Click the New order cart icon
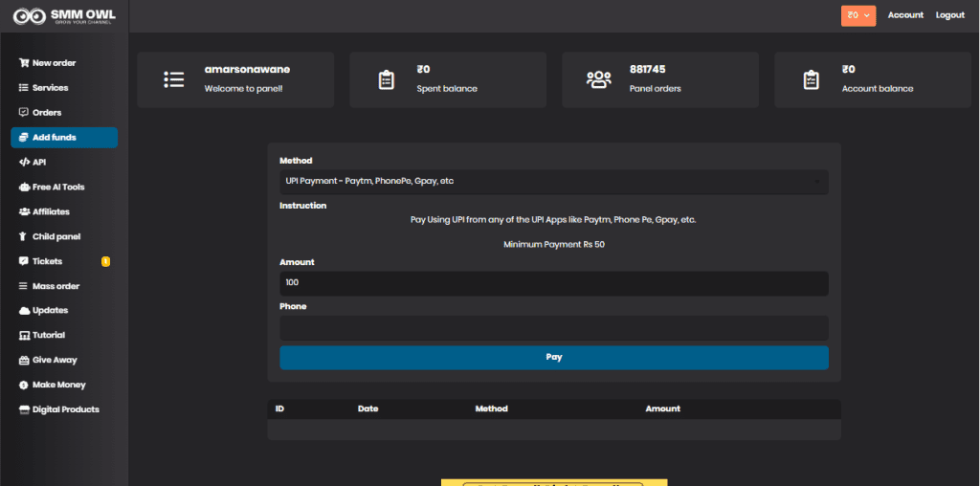The image size is (980, 486). click(x=24, y=63)
